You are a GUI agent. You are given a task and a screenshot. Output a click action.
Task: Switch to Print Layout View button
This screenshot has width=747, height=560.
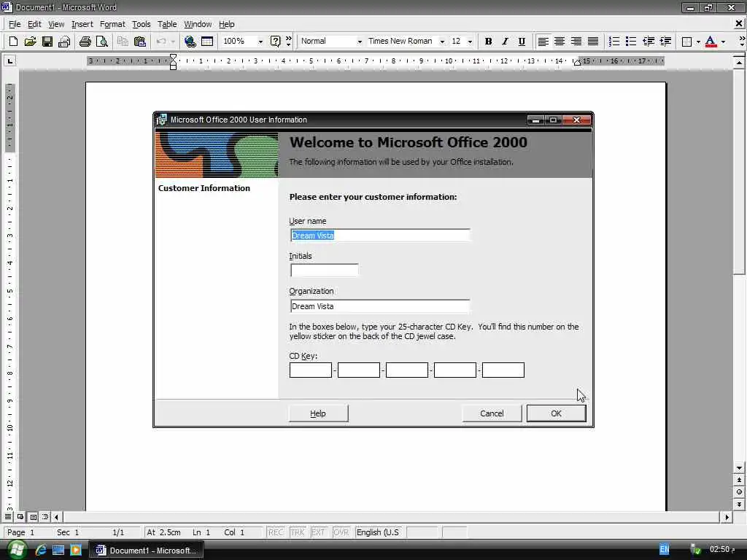[x=33, y=517]
